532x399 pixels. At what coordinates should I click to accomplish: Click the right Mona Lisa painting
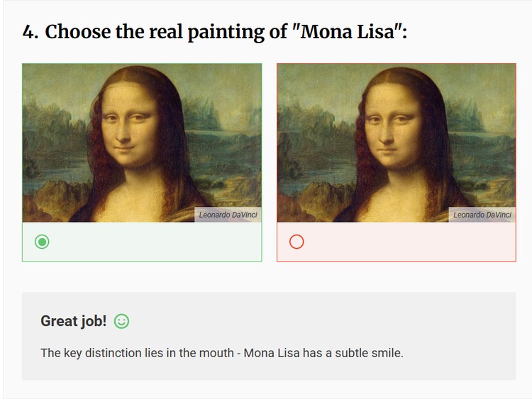396,143
